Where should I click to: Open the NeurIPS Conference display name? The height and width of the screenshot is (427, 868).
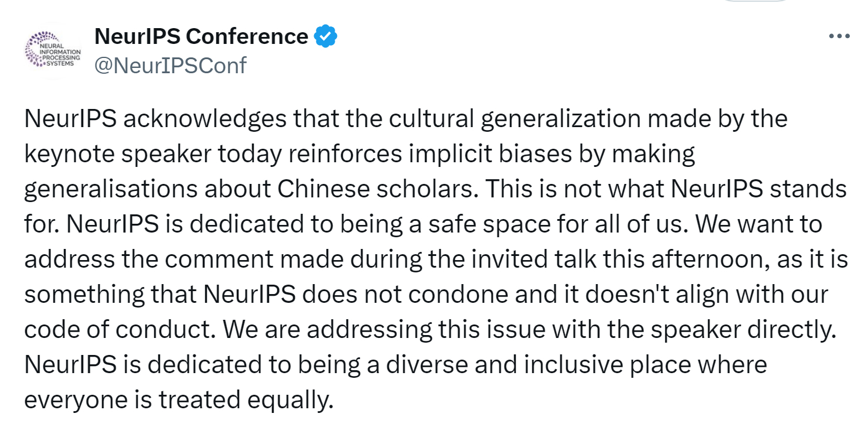point(201,37)
